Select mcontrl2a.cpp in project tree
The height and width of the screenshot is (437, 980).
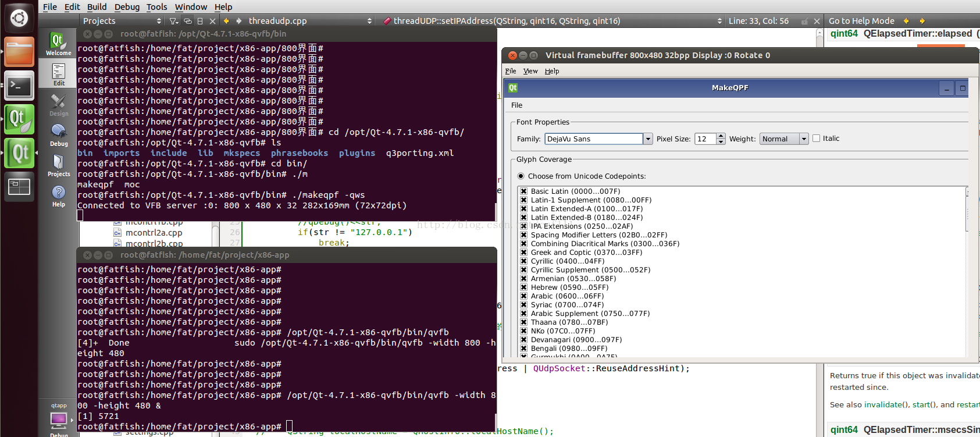pyautogui.click(x=154, y=233)
